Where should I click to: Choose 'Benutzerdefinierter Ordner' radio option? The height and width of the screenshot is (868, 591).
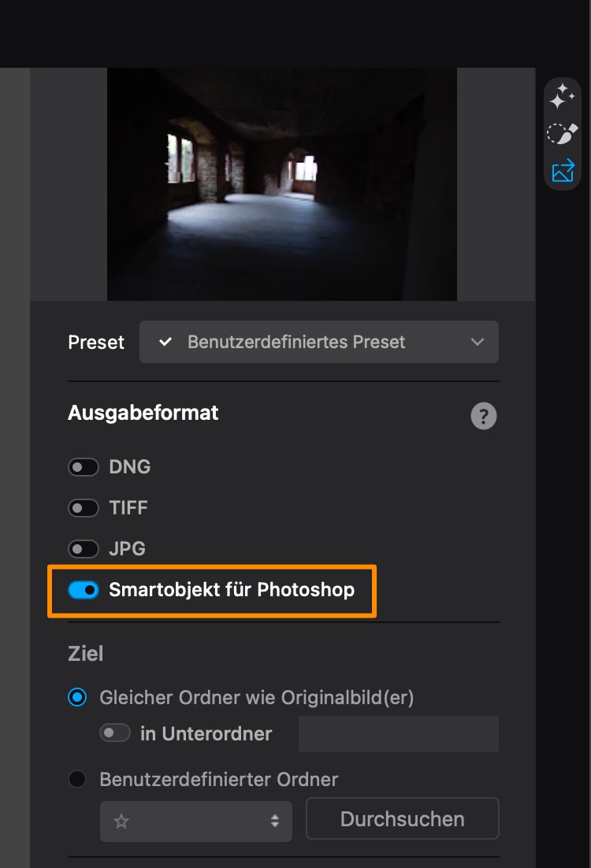[x=77, y=780]
